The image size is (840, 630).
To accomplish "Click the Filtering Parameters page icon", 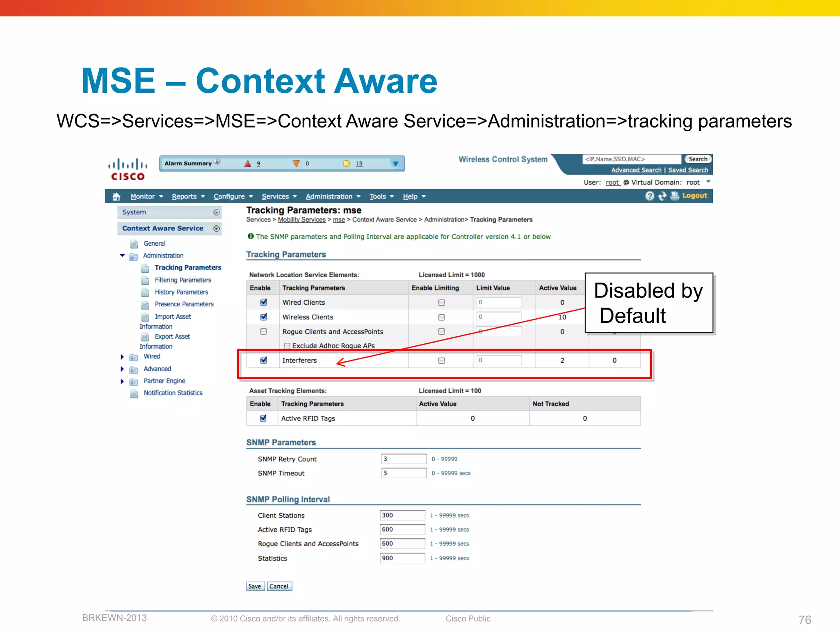I will [145, 281].
